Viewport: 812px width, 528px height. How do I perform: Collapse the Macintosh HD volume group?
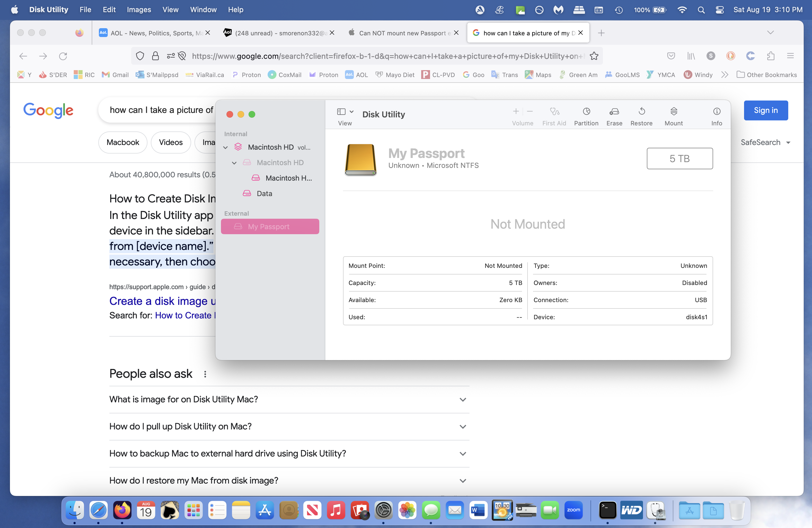[x=226, y=147]
